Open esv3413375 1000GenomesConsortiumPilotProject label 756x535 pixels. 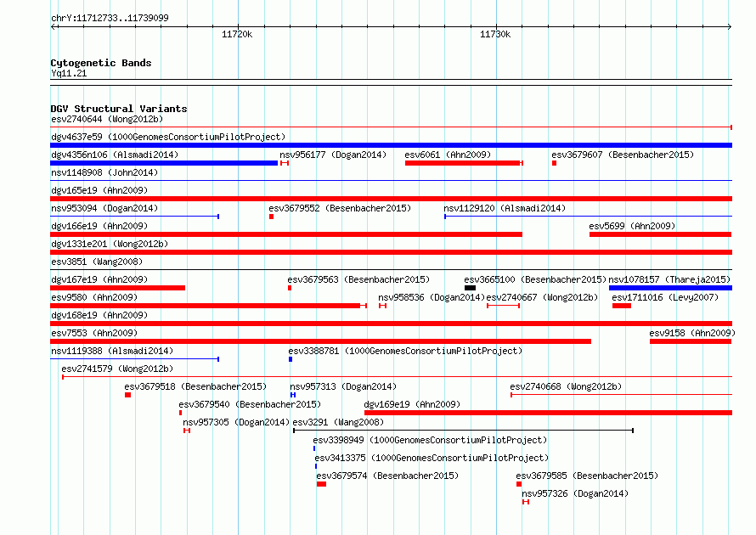[x=432, y=458]
